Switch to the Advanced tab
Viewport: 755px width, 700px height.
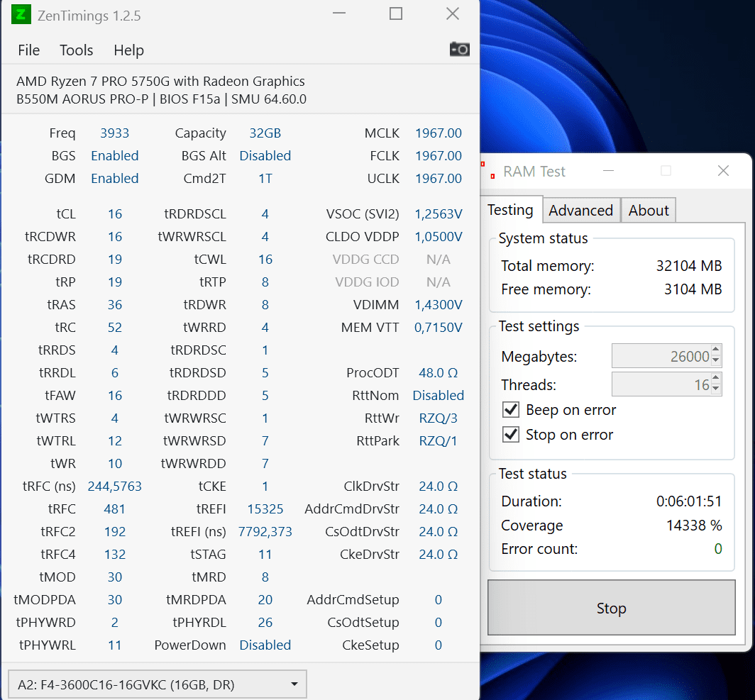click(580, 210)
